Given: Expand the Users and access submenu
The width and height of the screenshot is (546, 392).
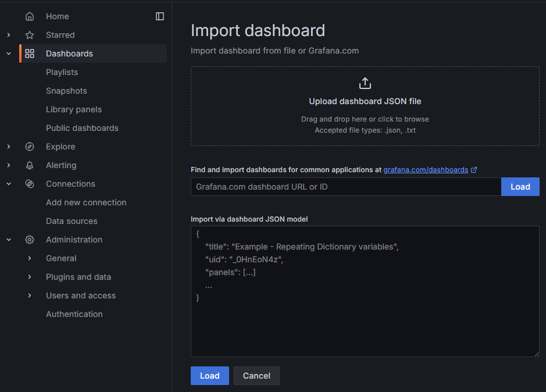Looking at the screenshot, I should (30, 295).
